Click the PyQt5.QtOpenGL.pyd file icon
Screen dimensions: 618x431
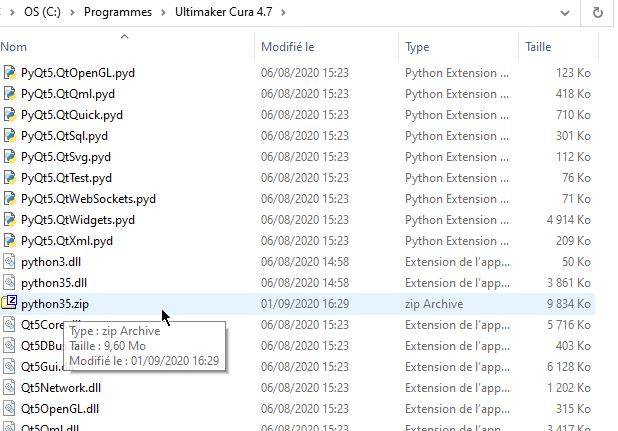[9, 73]
